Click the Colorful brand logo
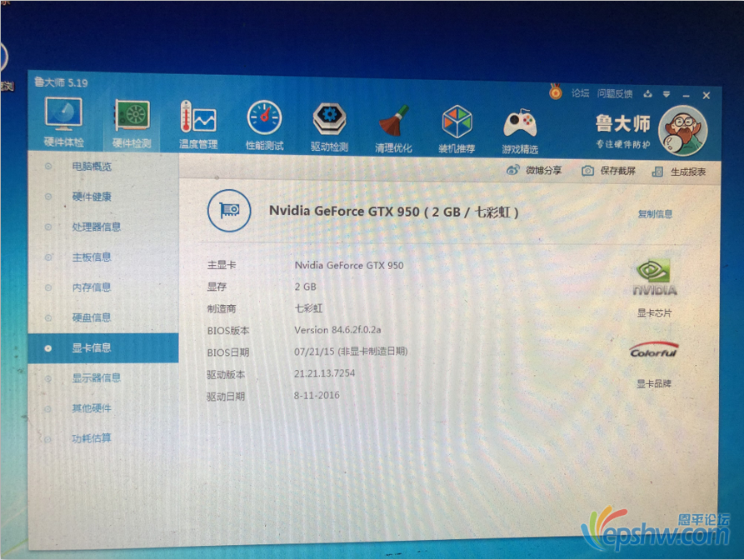Image resolution: width=744 pixels, height=560 pixels. pyautogui.click(x=654, y=350)
